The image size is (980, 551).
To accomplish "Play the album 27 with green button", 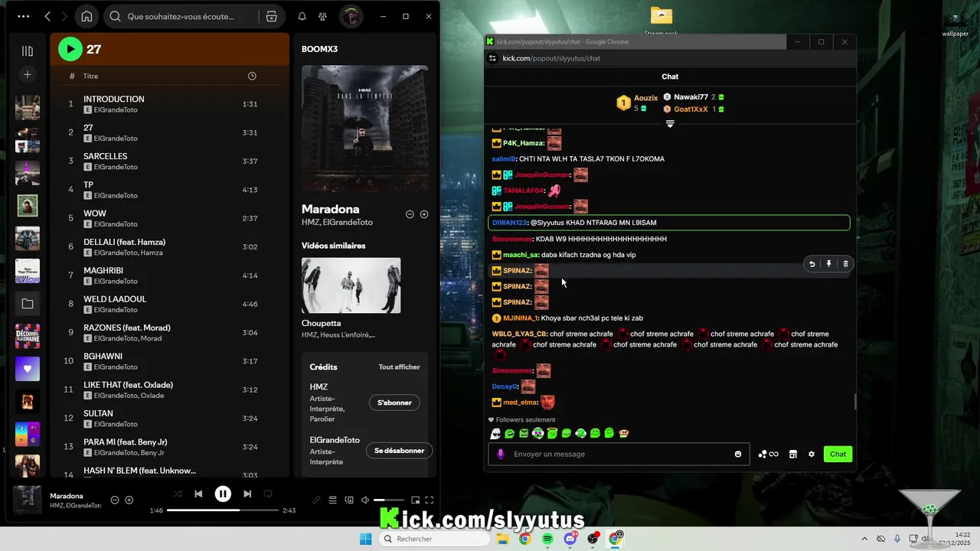I will [x=70, y=49].
